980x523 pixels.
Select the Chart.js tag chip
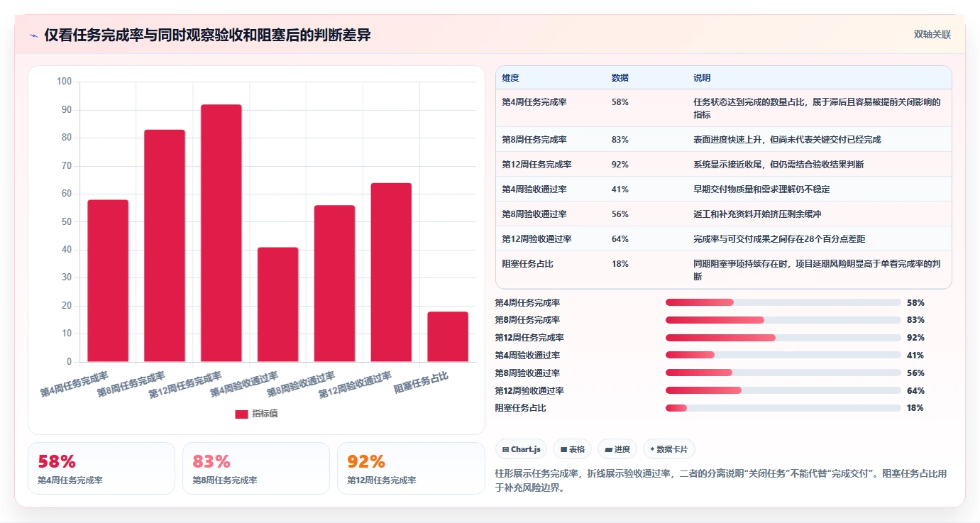click(522, 449)
